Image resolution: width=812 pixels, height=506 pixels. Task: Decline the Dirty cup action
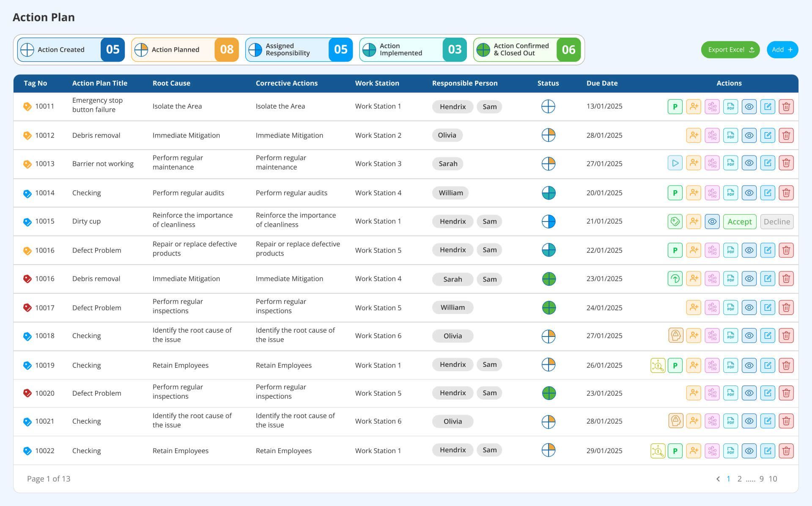point(777,221)
